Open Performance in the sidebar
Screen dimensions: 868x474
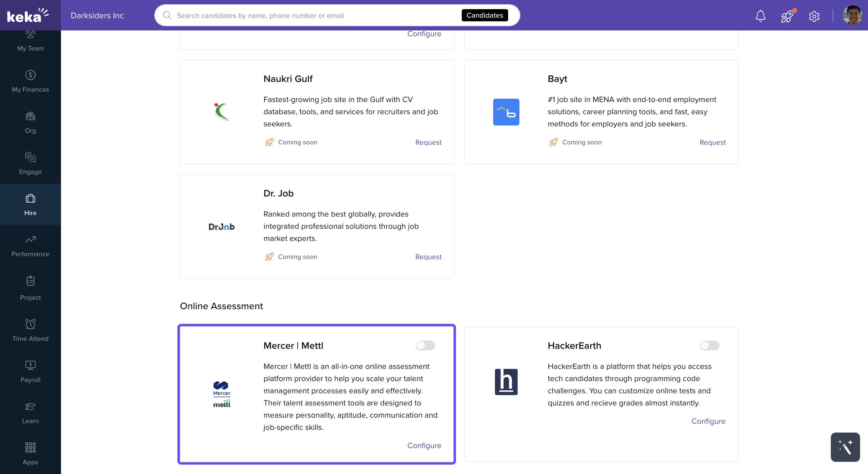click(30, 246)
